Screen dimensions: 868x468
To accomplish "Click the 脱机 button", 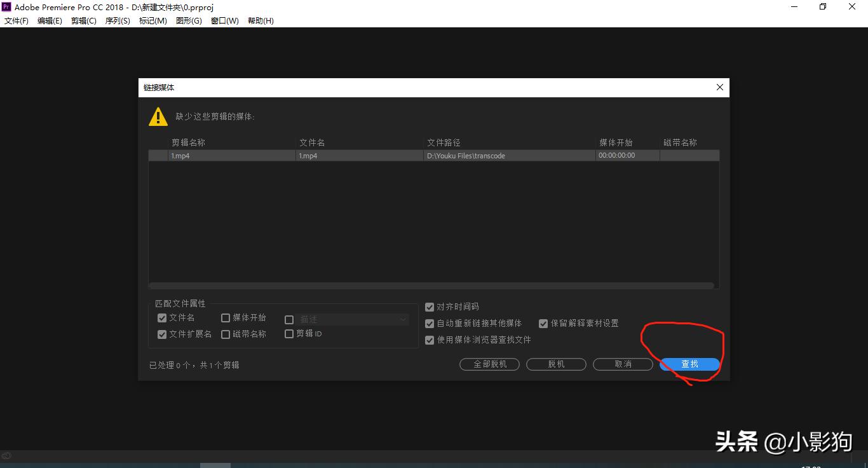I will [556, 364].
